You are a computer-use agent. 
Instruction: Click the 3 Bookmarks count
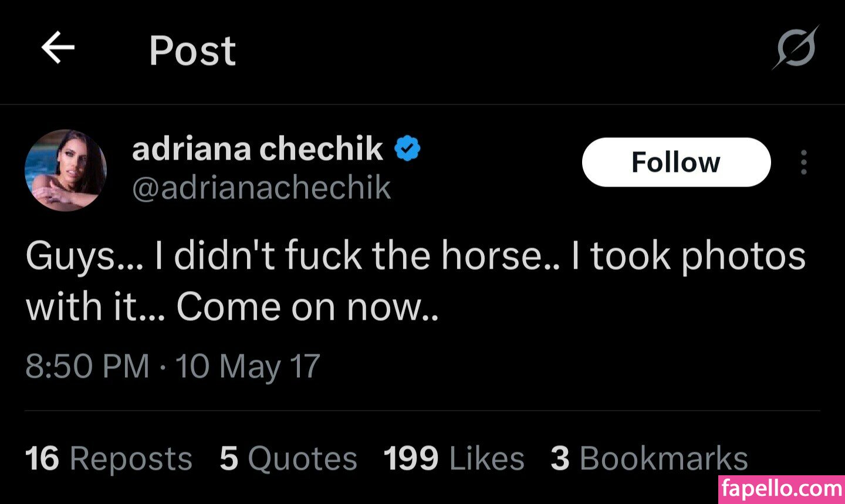tap(649, 458)
